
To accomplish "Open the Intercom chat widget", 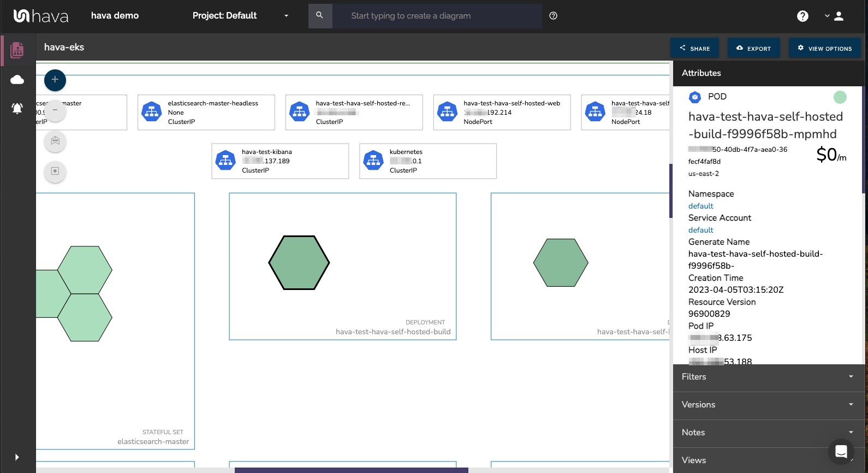I will click(x=841, y=452).
